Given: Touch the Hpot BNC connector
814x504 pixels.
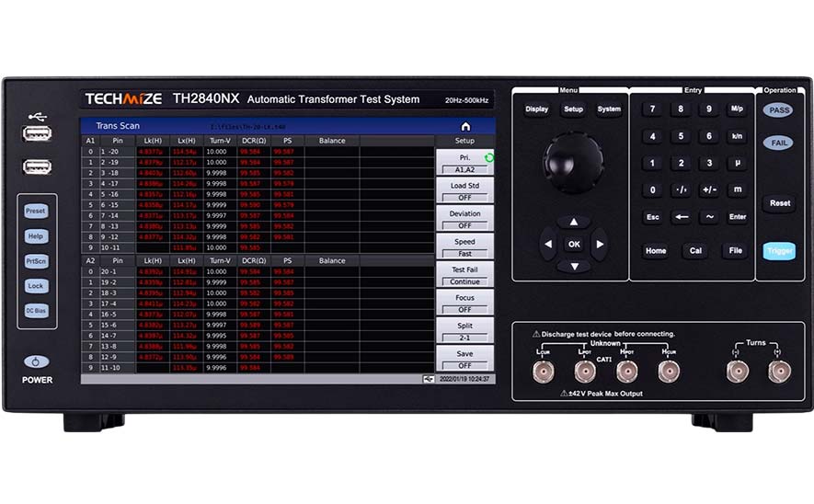Looking at the screenshot, I should click(626, 372).
